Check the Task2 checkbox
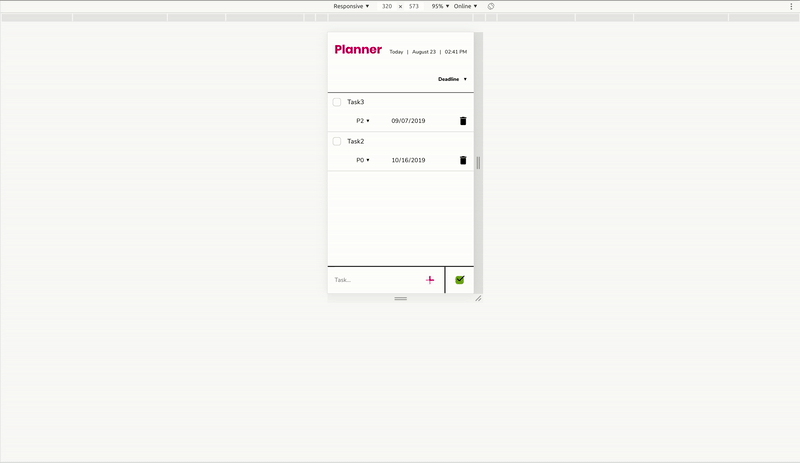Screen dimensions: 800x463 [337, 141]
